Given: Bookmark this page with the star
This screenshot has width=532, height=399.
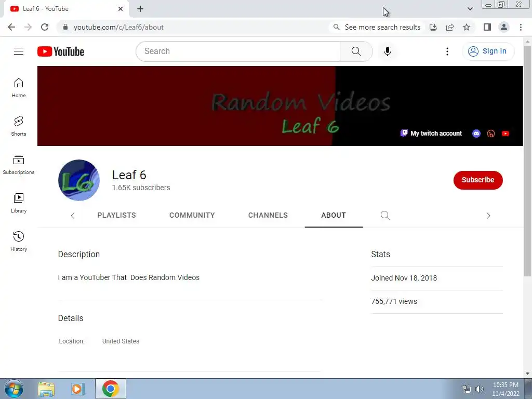Looking at the screenshot, I should [x=467, y=27].
